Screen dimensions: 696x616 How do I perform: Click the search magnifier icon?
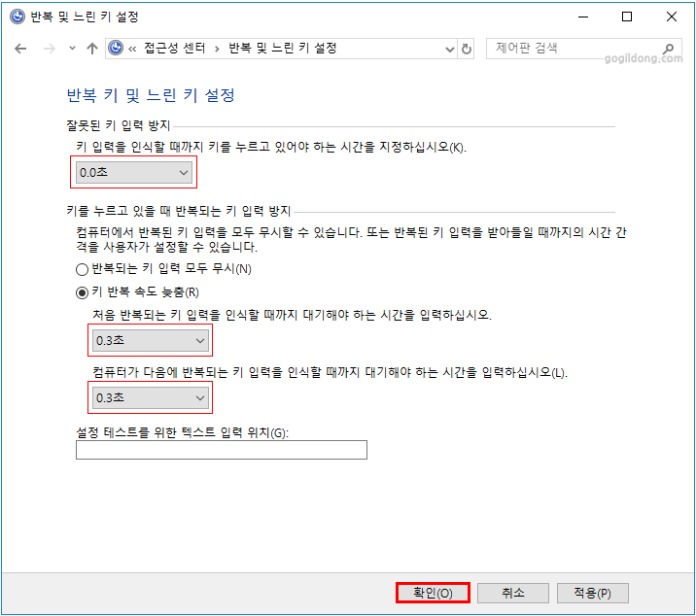point(669,49)
